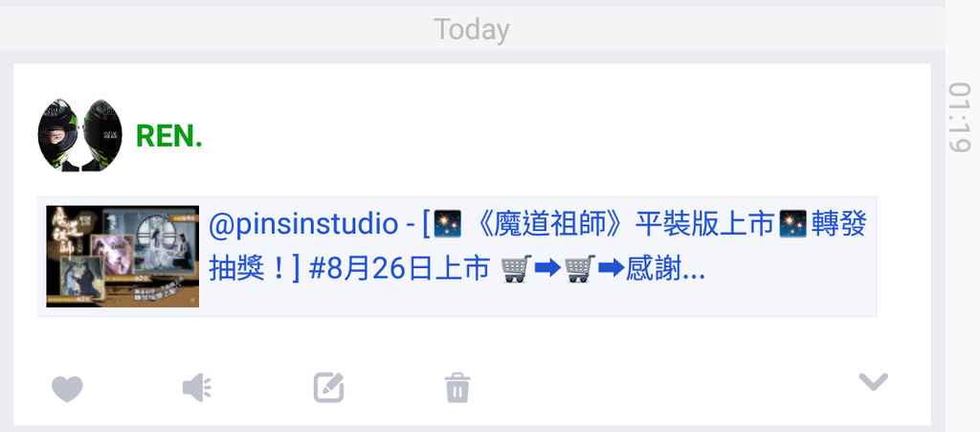Open the REN. username profile
The width and height of the screenshot is (980, 432).
[168, 136]
